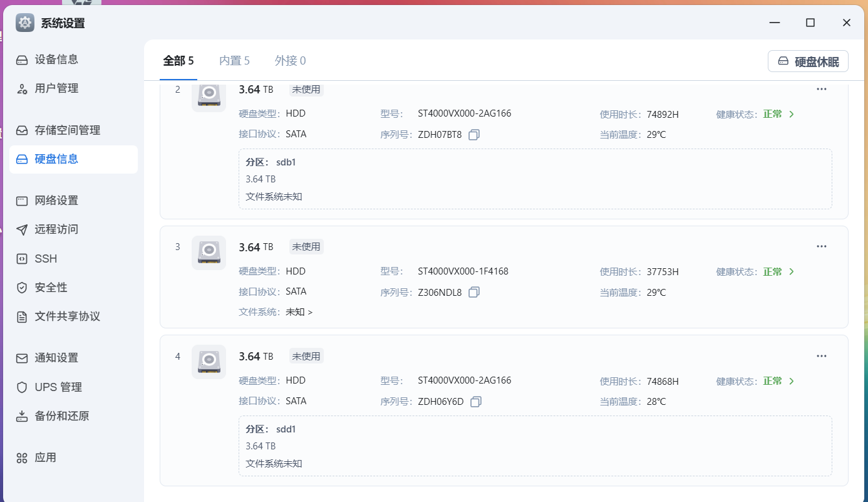Go to 网络设置 settings
Viewport: 868px width, 502px height.
[56, 201]
